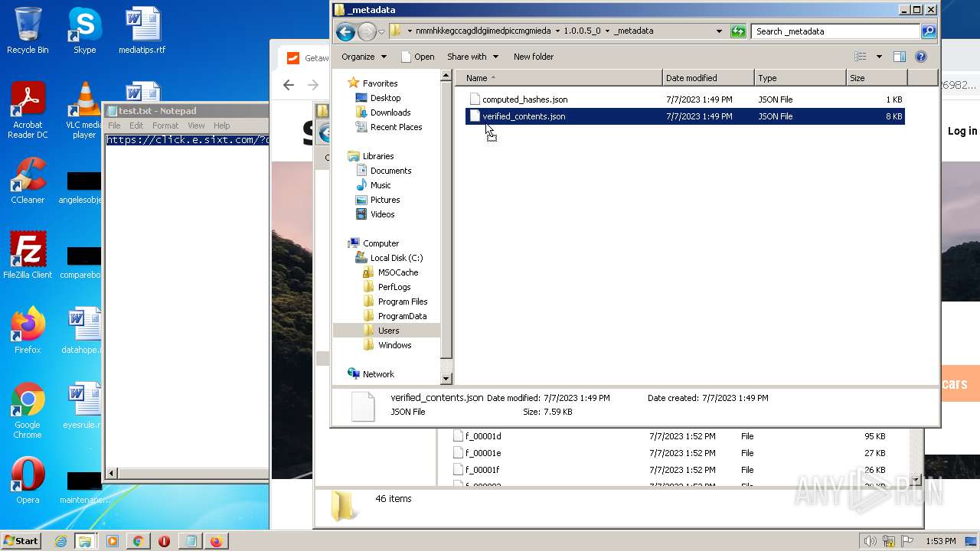This screenshot has height=551, width=980.
Task: Toggle the preview pane icon
Action: click(x=900, y=57)
